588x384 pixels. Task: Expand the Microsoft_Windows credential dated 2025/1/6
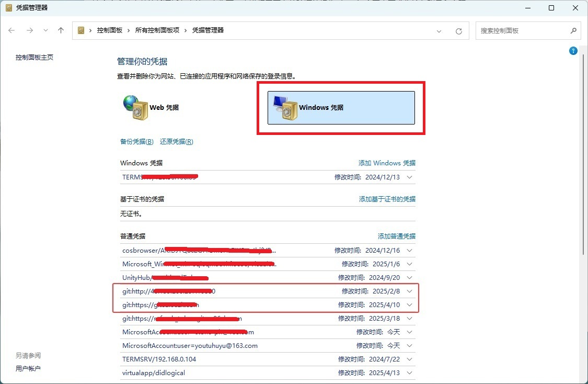click(x=409, y=264)
